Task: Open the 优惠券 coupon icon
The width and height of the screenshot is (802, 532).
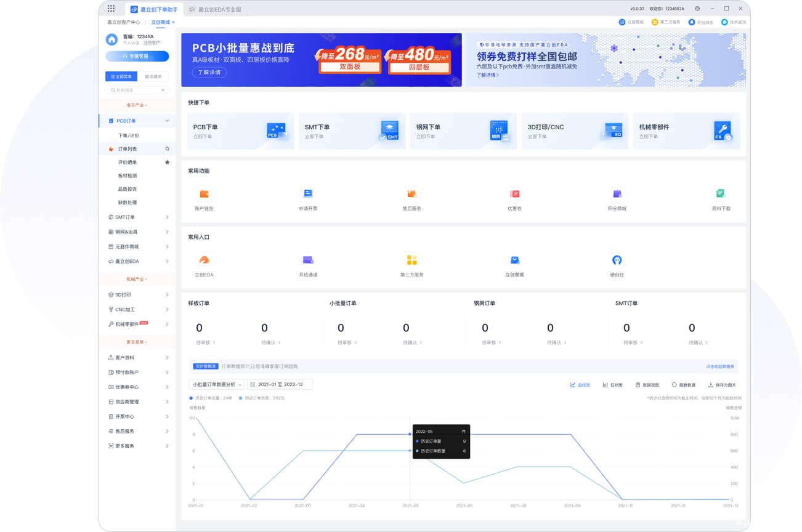Action: point(515,195)
